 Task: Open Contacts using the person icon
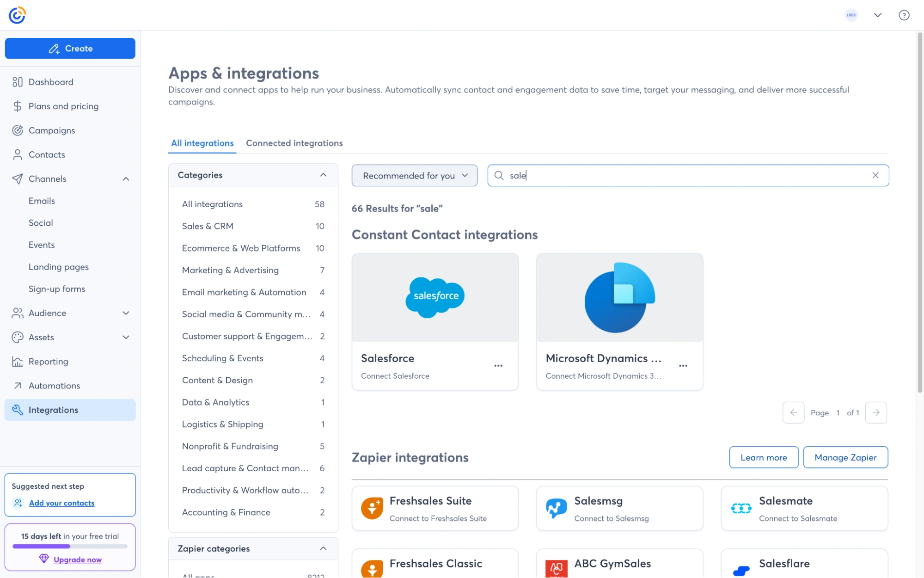tap(18, 154)
